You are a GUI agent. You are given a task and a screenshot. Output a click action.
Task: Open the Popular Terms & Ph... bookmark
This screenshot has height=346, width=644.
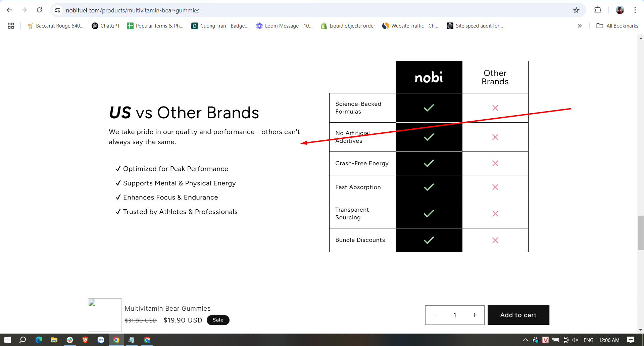[x=155, y=26]
